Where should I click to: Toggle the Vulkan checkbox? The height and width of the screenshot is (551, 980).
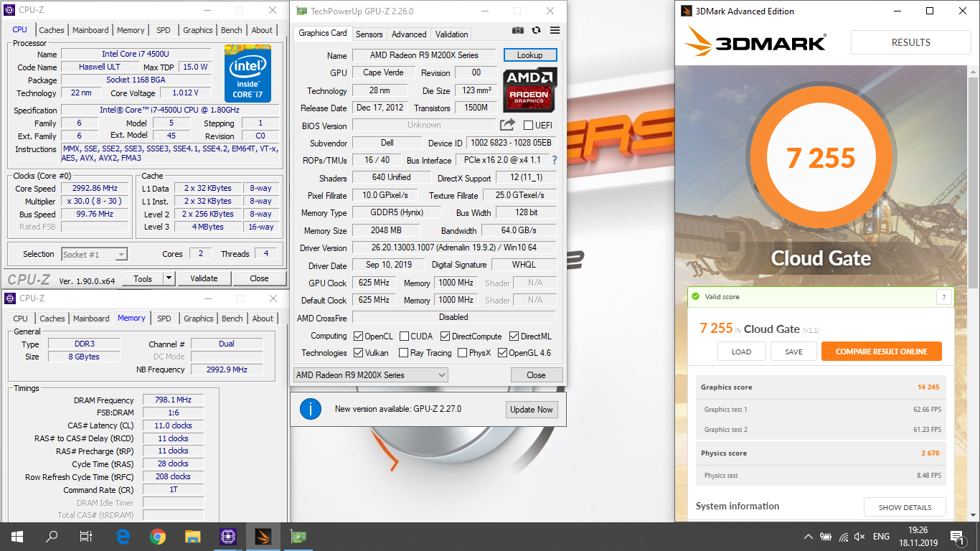pyautogui.click(x=359, y=352)
